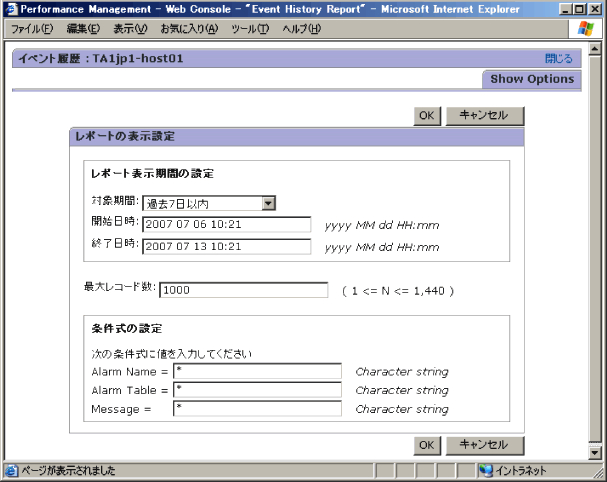Click the Alarm Name input field
The height and width of the screenshot is (482, 607).
click(257, 371)
